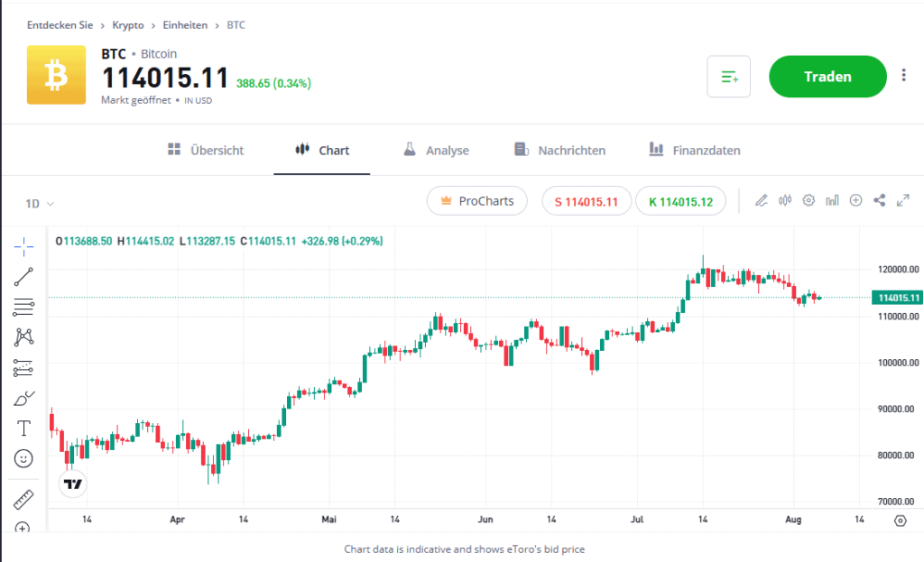
Task: Click the share chart icon
Action: coord(879,200)
